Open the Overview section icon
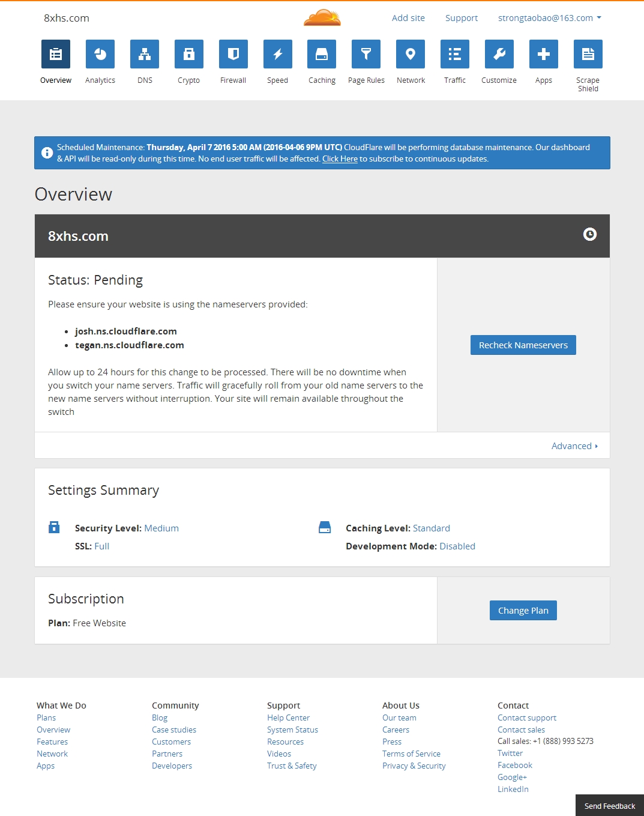Image resolution: width=644 pixels, height=816 pixels. [x=56, y=54]
